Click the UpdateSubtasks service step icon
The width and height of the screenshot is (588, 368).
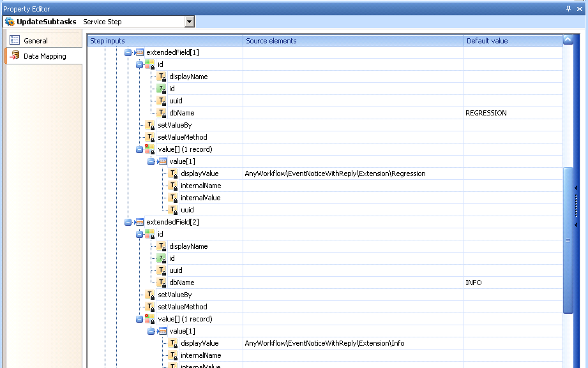(10, 22)
